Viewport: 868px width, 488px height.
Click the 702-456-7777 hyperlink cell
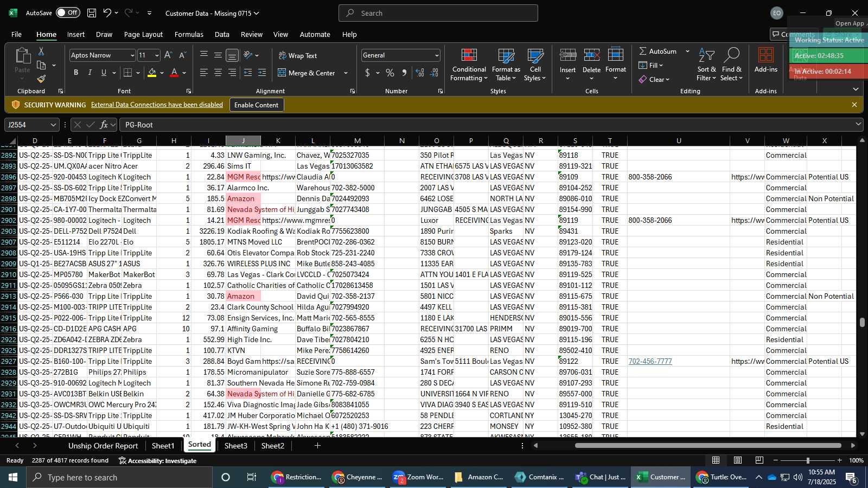(x=650, y=361)
